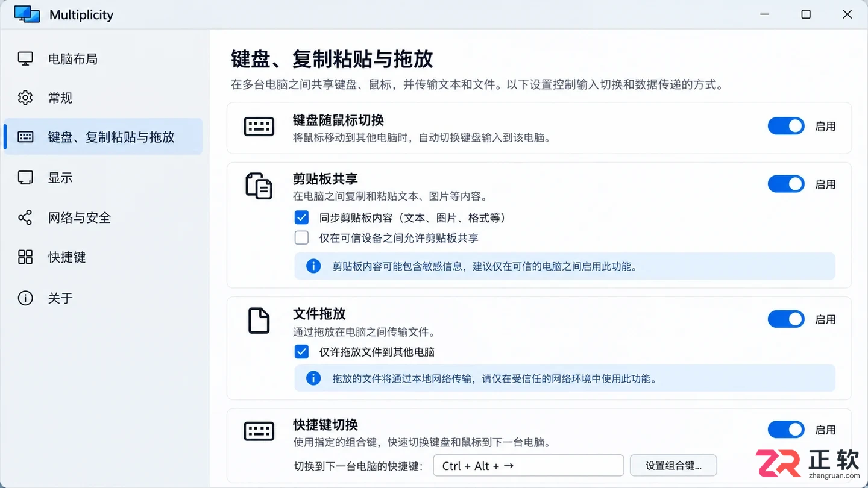Click the 快捷键切换 section title

(x=325, y=425)
